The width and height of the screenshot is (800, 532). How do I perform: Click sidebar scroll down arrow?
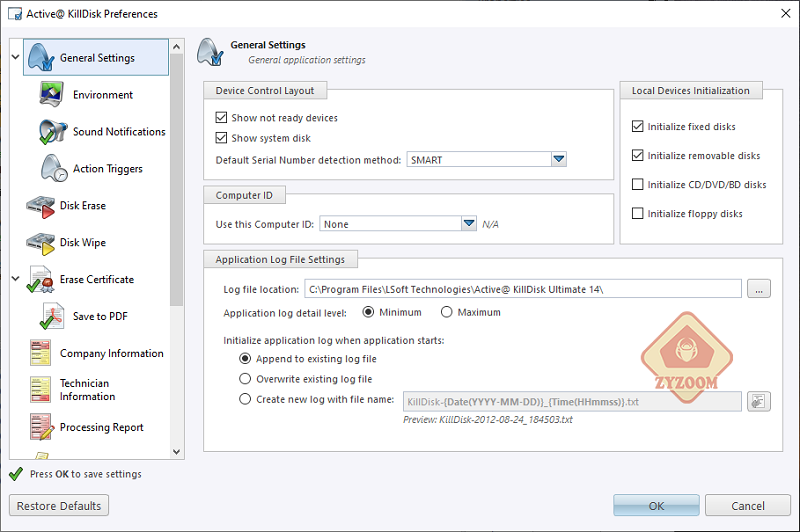click(177, 451)
